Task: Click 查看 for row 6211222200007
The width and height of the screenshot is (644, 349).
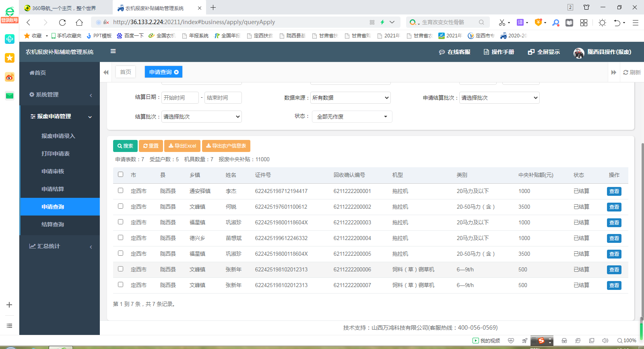Action: click(x=614, y=285)
